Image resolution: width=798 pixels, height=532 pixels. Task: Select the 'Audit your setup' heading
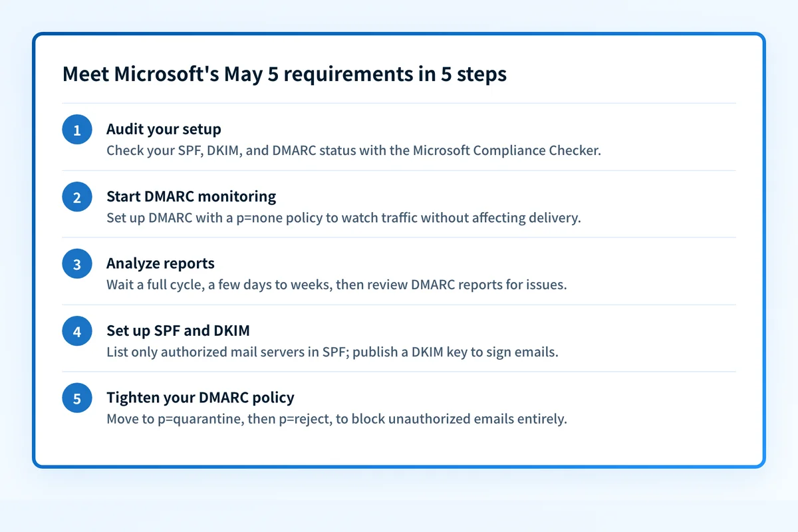(x=164, y=129)
